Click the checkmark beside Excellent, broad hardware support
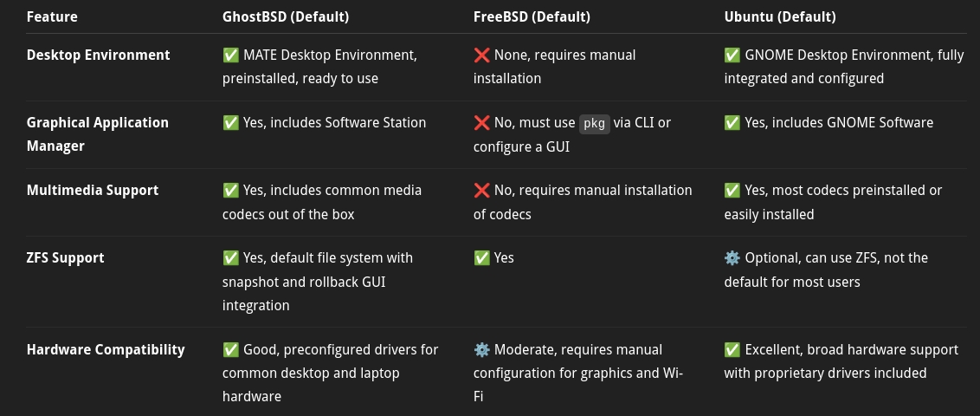 (732, 349)
